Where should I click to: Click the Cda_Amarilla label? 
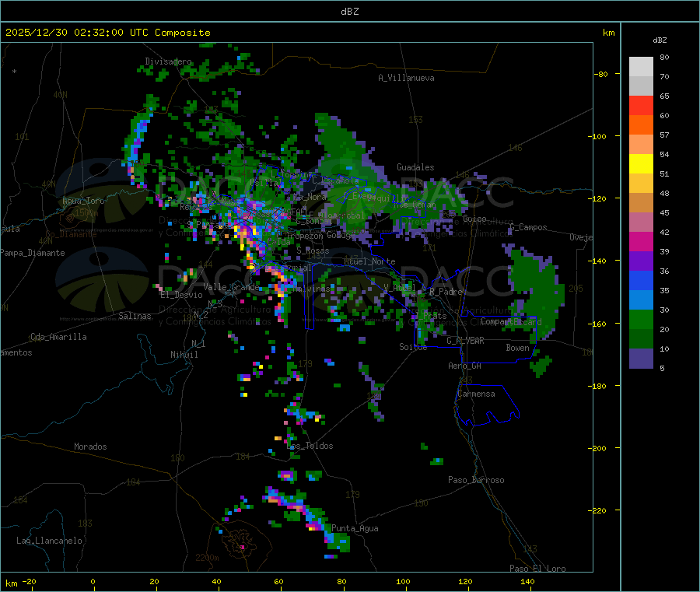point(58,337)
